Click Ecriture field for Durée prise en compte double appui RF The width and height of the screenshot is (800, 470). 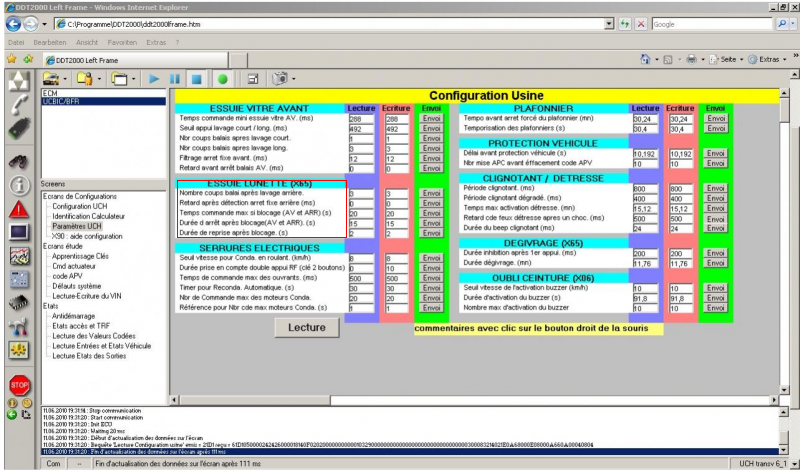(x=397, y=268)
